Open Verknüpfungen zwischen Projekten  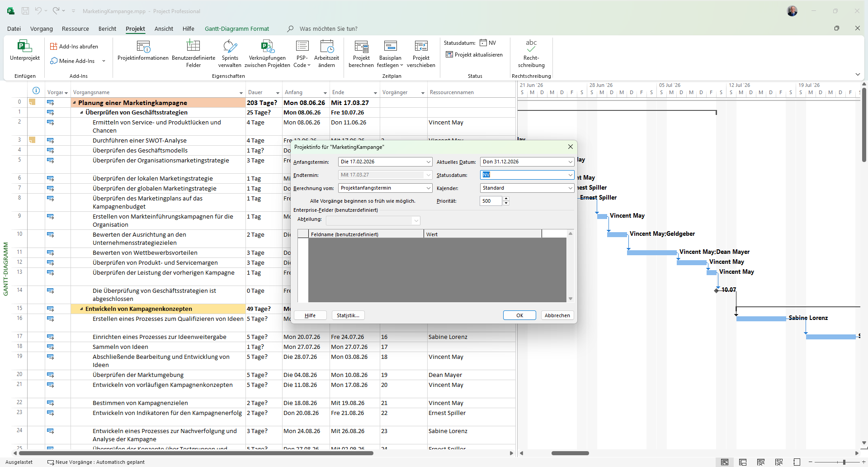pyautogui.click(x=267, y=54)
